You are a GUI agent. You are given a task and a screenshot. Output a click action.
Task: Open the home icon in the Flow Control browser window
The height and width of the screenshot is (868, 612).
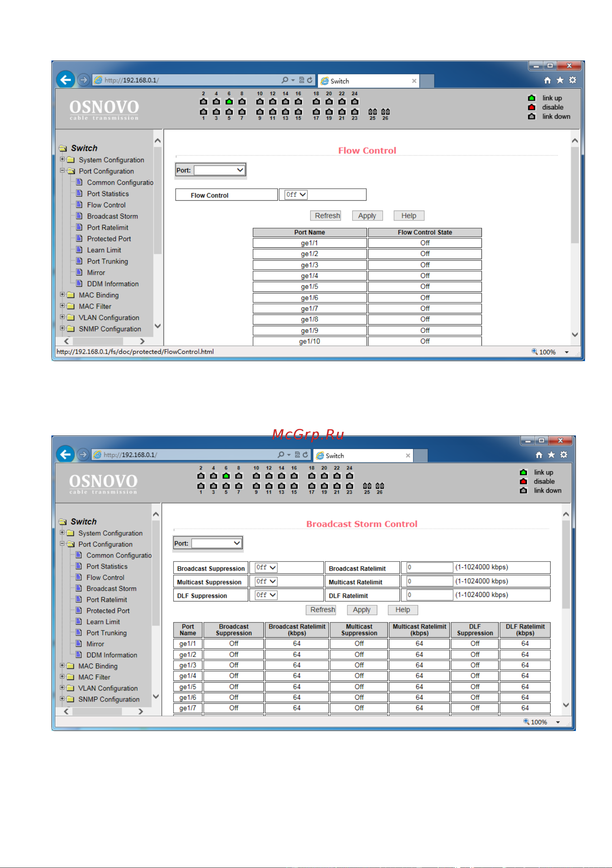point(547,80)
